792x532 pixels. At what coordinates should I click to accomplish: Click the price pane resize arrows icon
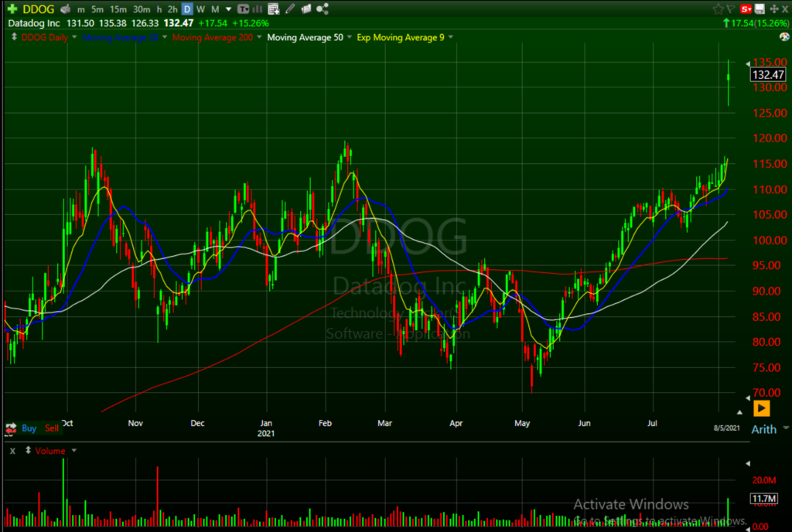coord(14,36)
